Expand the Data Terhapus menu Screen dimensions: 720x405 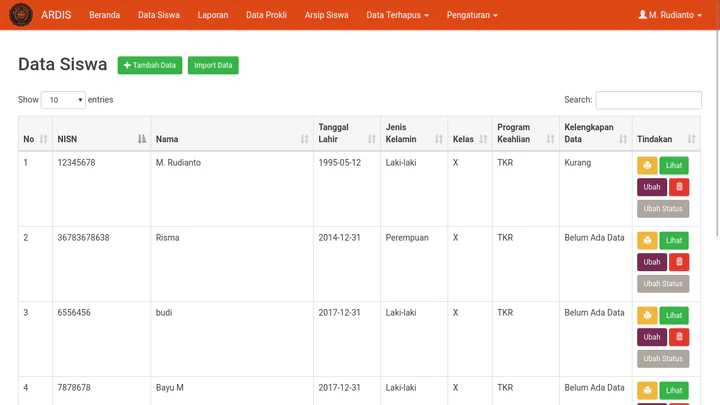[x=397, y=15]
